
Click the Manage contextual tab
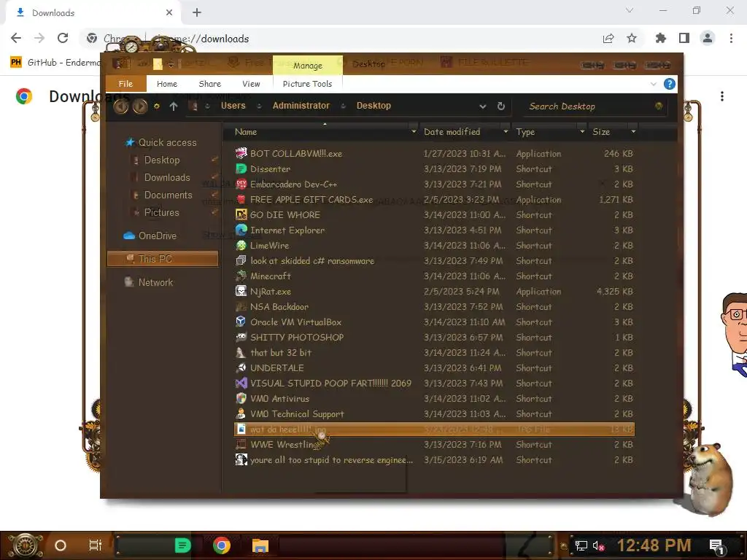307,65
